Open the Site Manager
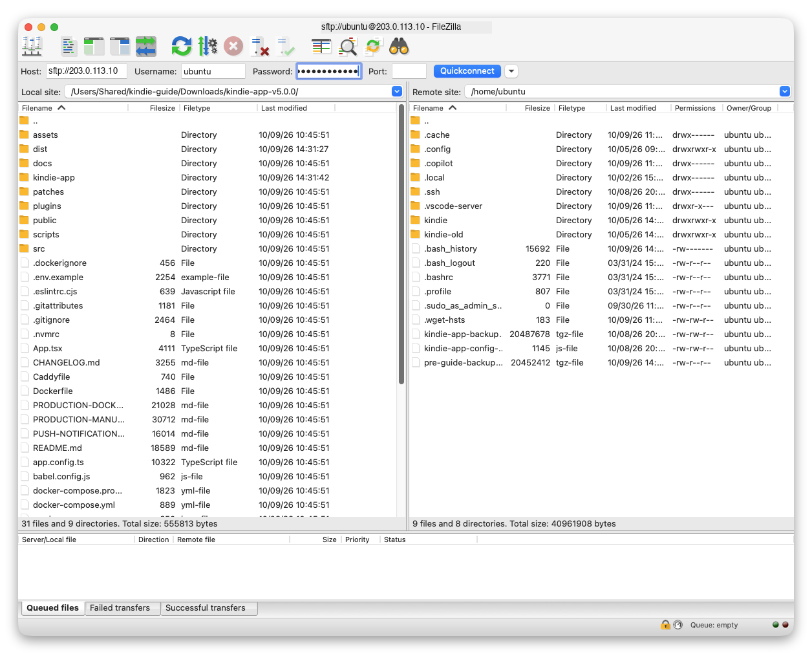Screen dimensions: 812x654 [32, 47]
